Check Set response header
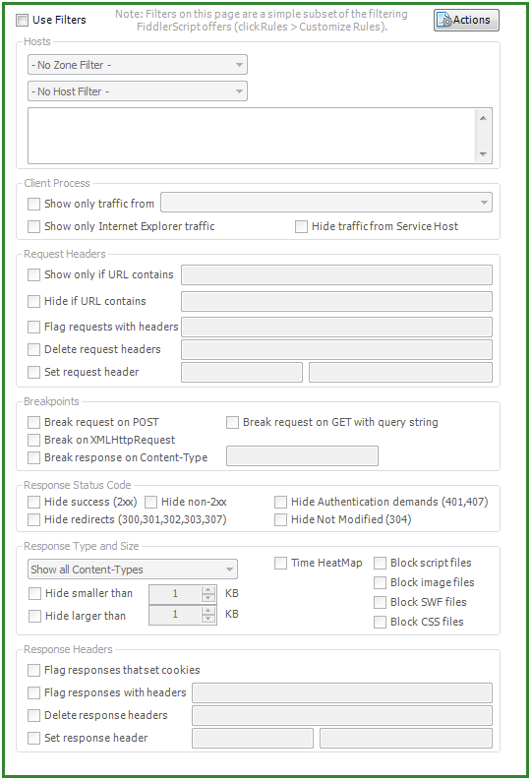This screenshot has height=780, width=532. tap(33, 738)
